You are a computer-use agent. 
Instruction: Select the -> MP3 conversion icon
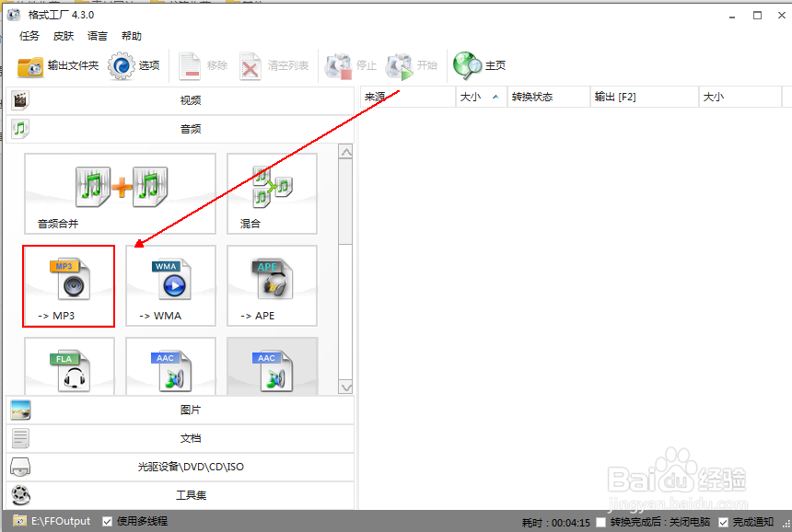(x=68, y=285)
